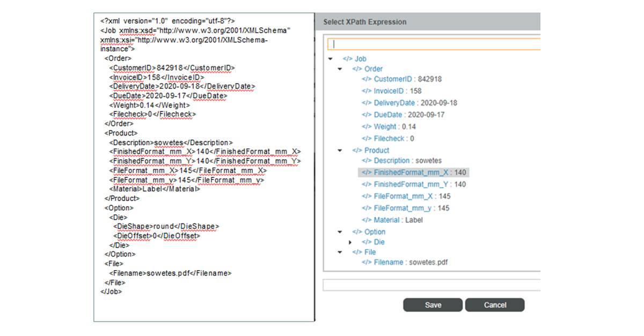This screenshot has height=336, width=644.
Task: Click the </> icon for Filename
Action: [368, 262]
